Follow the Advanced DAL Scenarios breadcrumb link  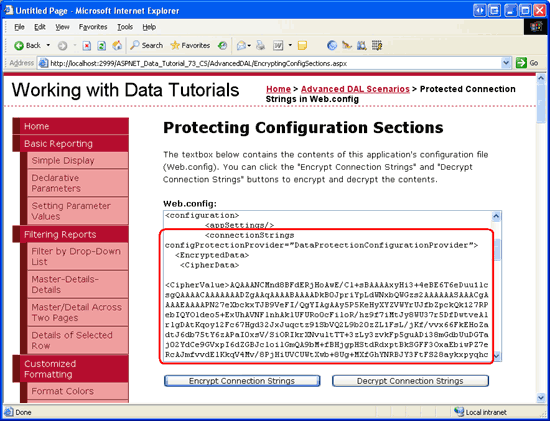click(355, 89)
